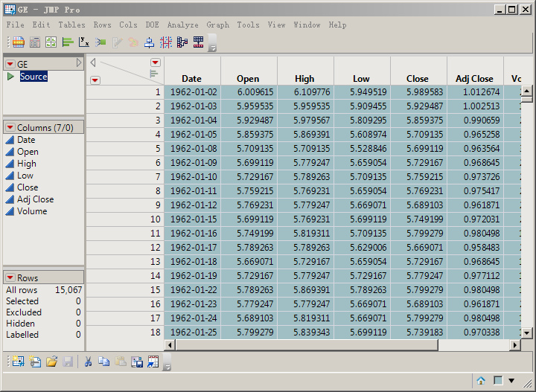Image resolution: width=536 pixels, height=392 pixels.
Task: Click the High column header
Action: (x=304, y=78)
